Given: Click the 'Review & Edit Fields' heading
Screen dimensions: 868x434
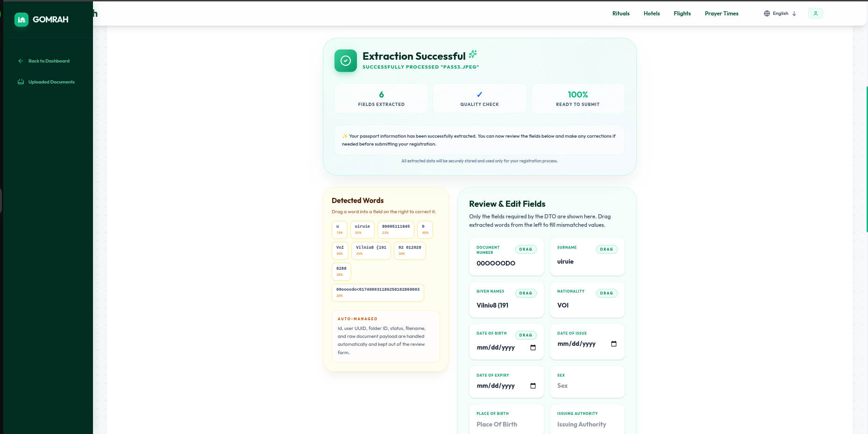Looking at the screenshot, I should point(507,204).
